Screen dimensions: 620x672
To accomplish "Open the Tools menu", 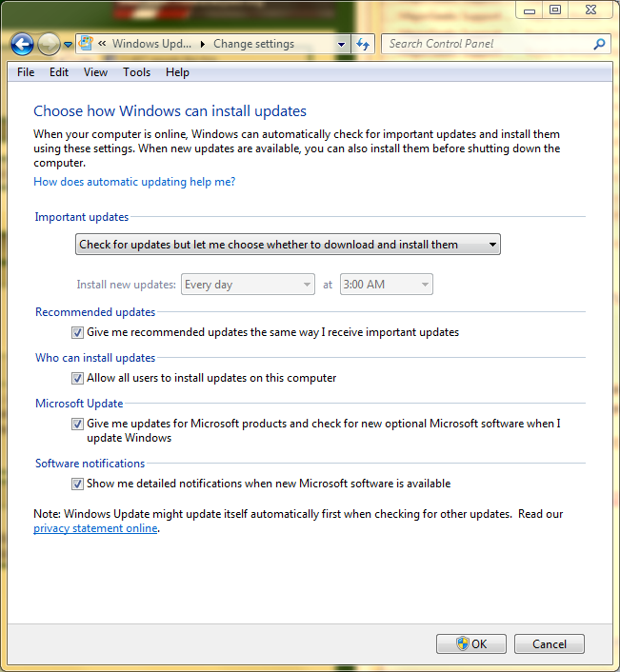I will (x=136, y=72).
